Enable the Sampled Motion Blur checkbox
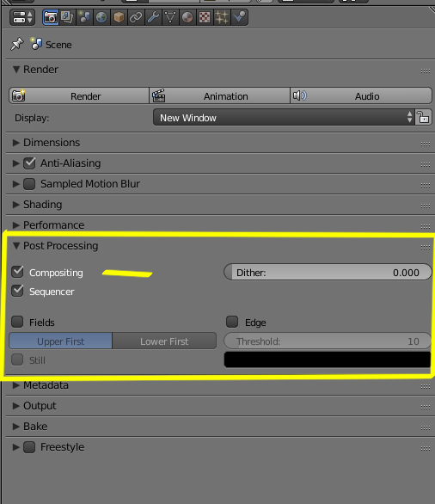435x504 pixels. 29,184
